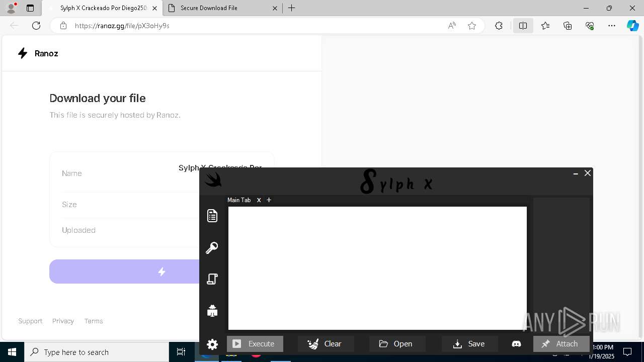Click the Sylph X bird logo

point(213,179)
